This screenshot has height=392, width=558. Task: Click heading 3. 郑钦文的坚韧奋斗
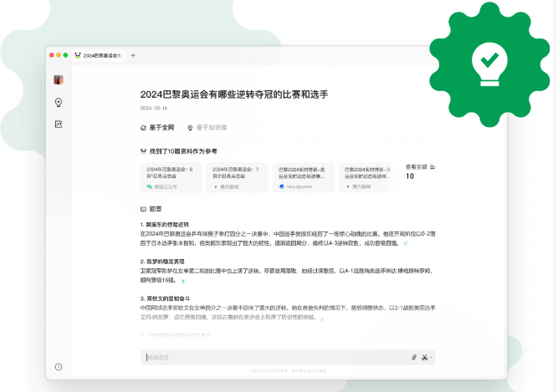coord(165,298)
